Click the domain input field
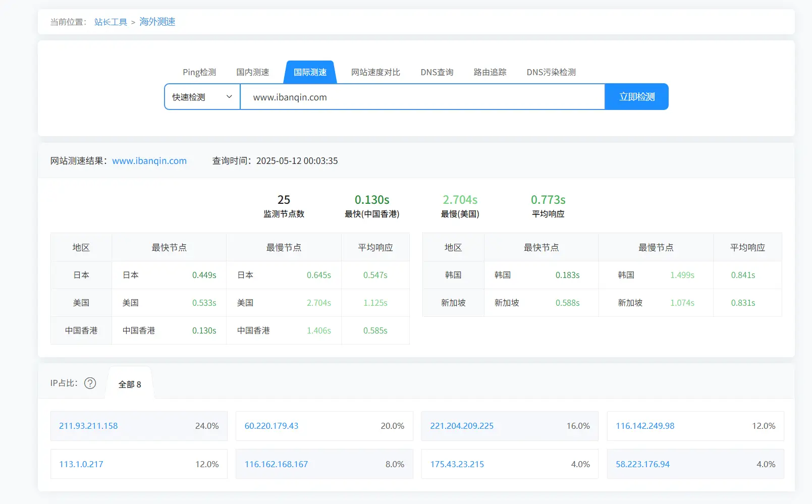The image size is (812, 504). 422,97
